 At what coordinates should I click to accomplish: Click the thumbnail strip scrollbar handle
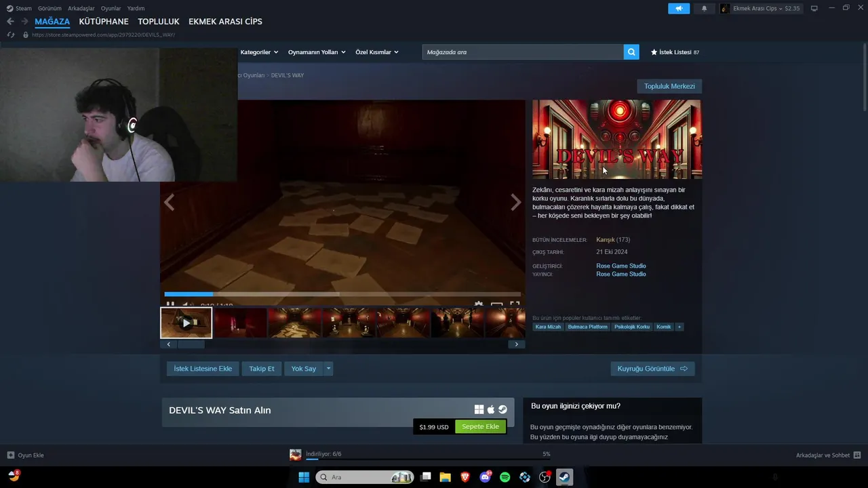pyautogui.click(x=191, y=344)
